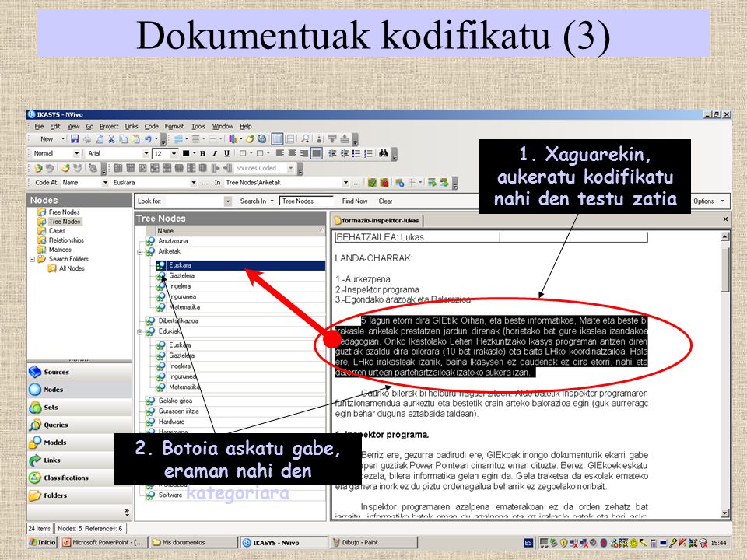Screen dimensions: 747x560
Task: Click the green check Code icon
Action: (x=372, y=182)
